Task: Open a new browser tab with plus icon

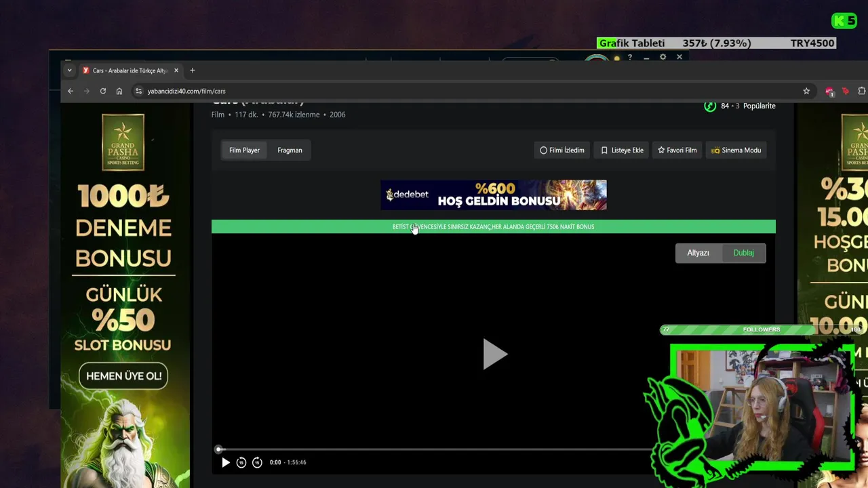Action: click(192, 70)
